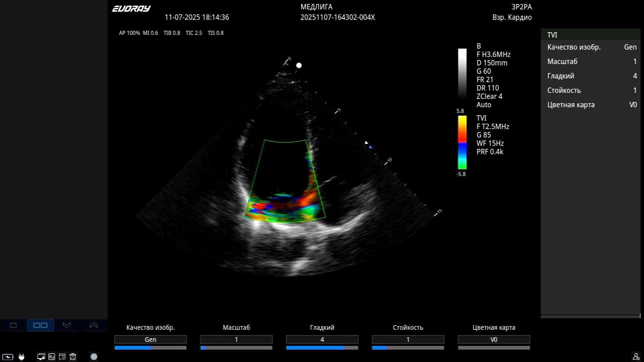Click the up chevron in thumbnail panel

pos(94,325)
